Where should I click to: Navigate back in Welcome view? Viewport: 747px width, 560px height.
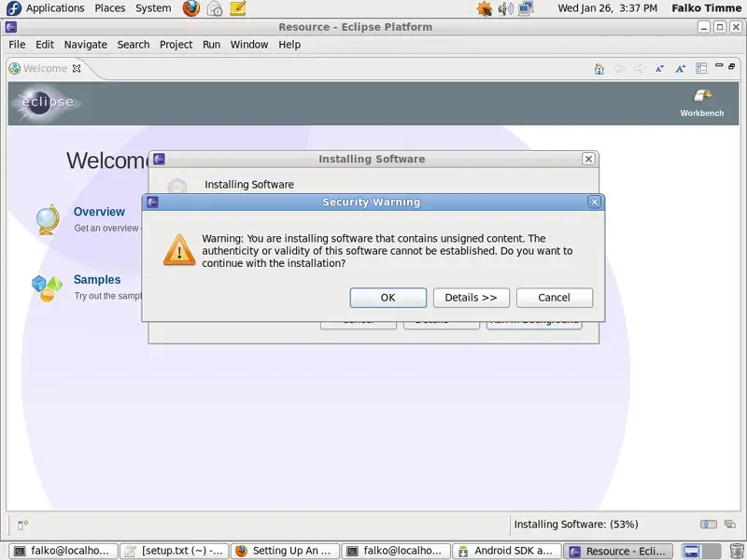(x=619, y=69)
